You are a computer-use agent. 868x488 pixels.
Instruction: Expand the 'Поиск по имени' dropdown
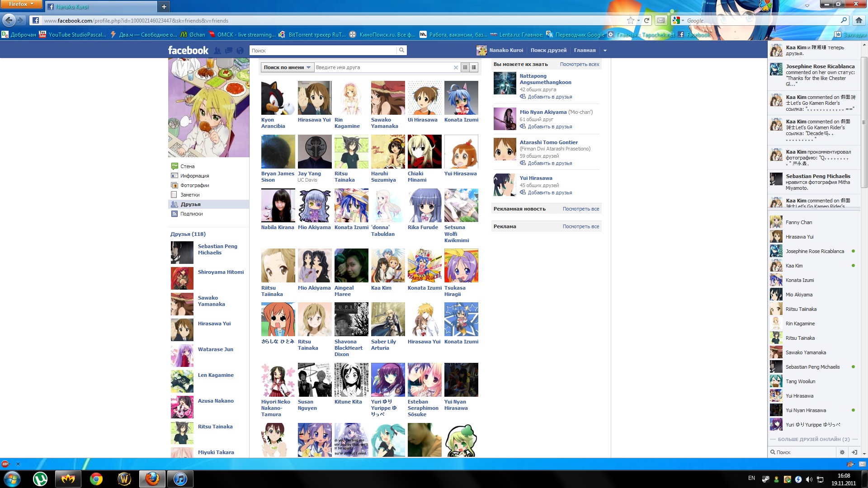287,68
